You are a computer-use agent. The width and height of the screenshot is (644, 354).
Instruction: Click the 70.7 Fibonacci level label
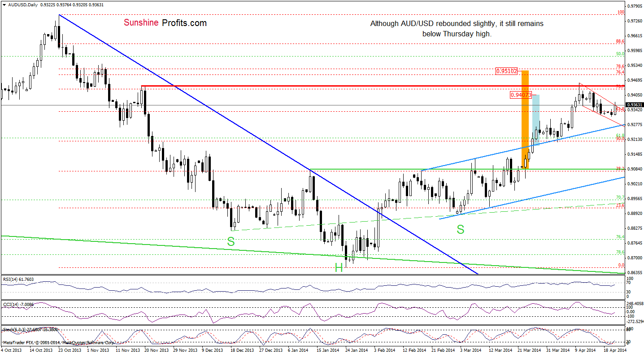click(620, 197)
